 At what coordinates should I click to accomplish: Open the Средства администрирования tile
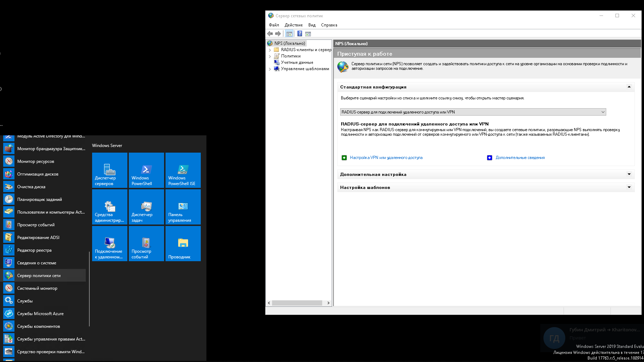tap(110, 207)
